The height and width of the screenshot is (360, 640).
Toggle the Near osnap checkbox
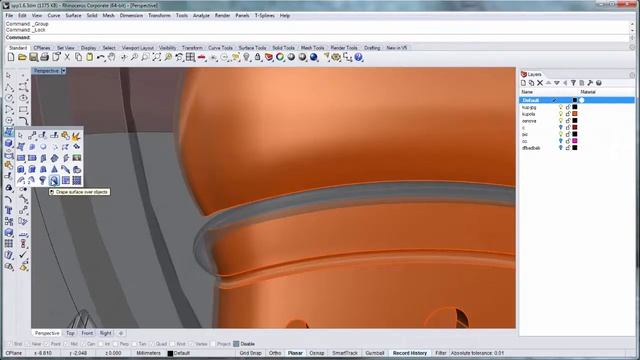[x=28, y=344]
